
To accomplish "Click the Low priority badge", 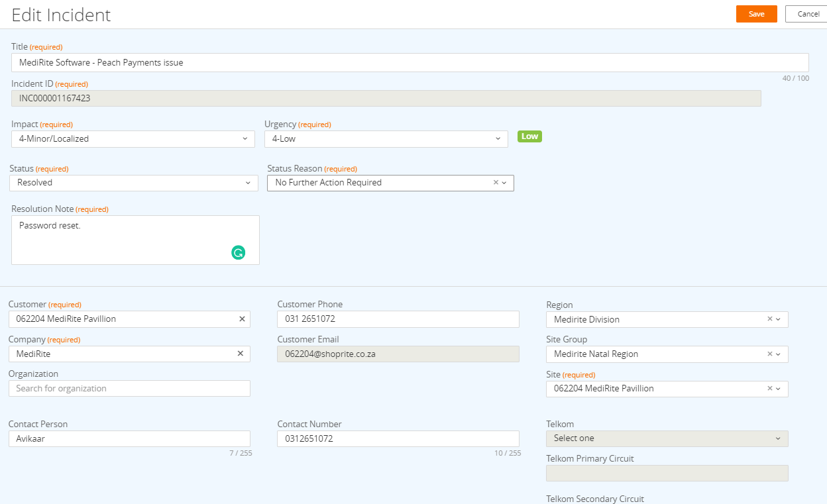I will (529, 136).
